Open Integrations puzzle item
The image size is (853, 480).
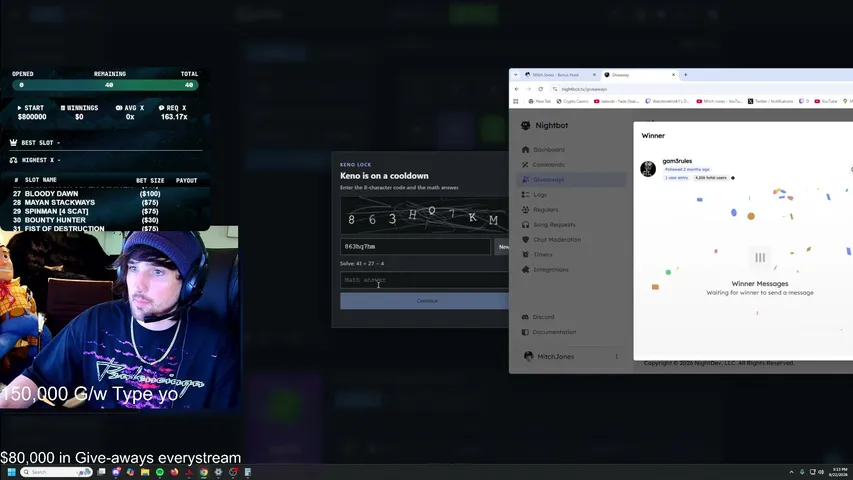pyautogui.click(x=551, y=269)
